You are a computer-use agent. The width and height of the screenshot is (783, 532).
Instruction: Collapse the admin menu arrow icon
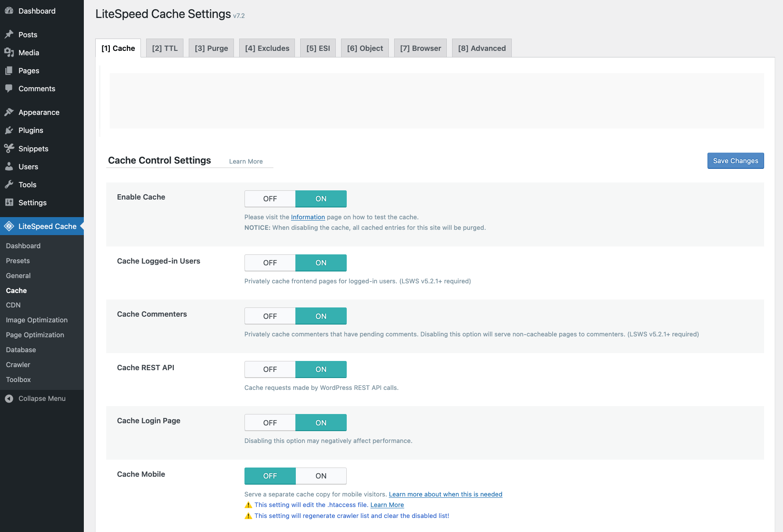pos(9,398)
